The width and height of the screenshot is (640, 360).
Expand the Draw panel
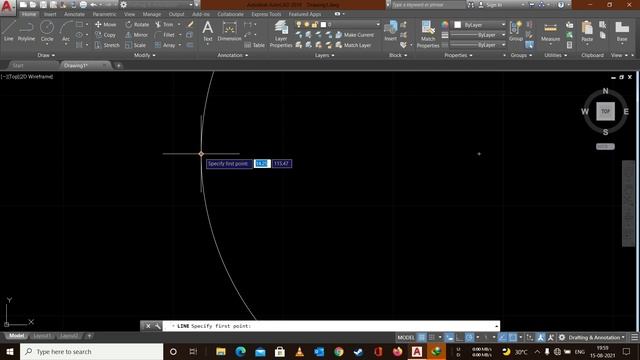click(46, 55)
